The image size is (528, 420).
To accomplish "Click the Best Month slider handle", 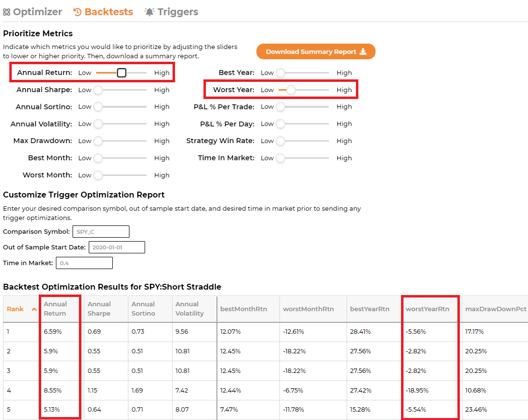I will click(98, 158).
